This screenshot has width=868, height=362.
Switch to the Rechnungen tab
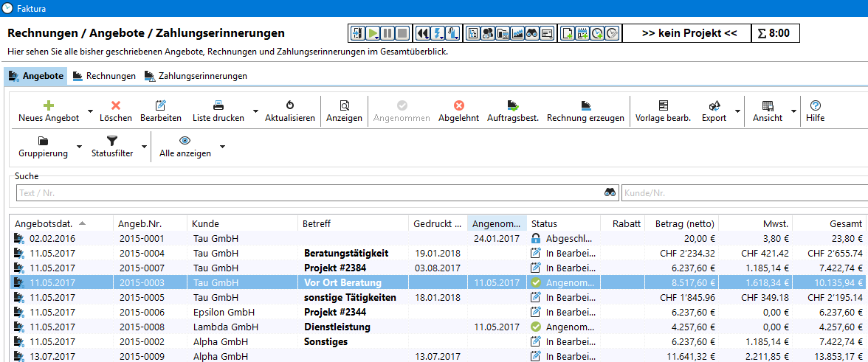104,76
